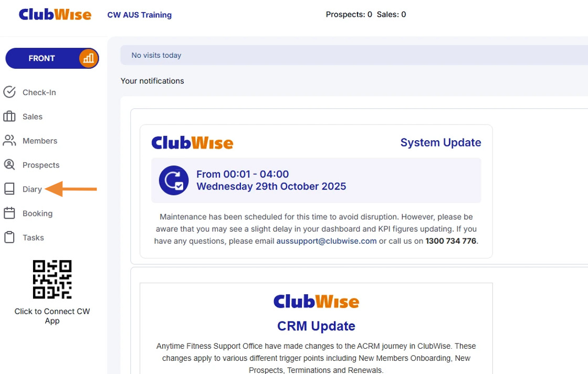Screen dimensions: 588x374
Task: Click the Your notifications heading
Action: click(152, 81)
